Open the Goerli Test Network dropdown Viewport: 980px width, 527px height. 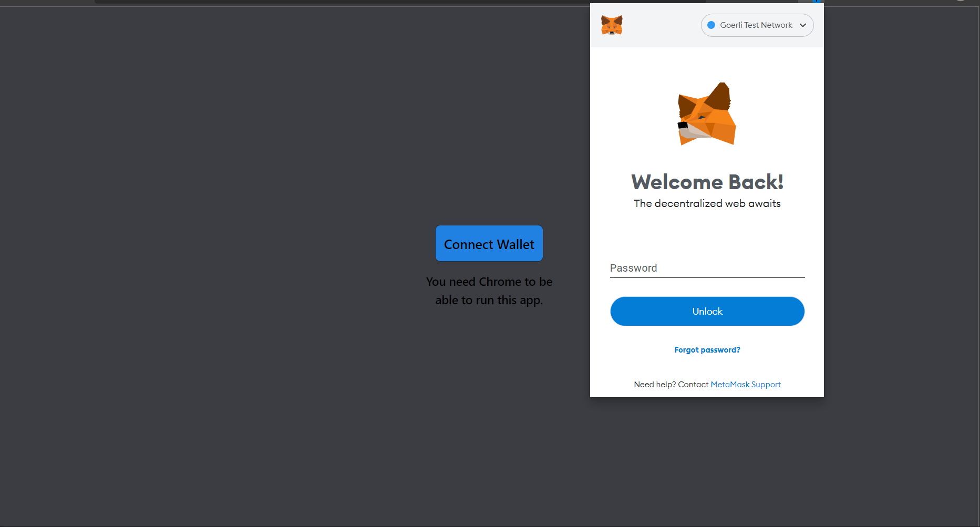click(757, 25)
